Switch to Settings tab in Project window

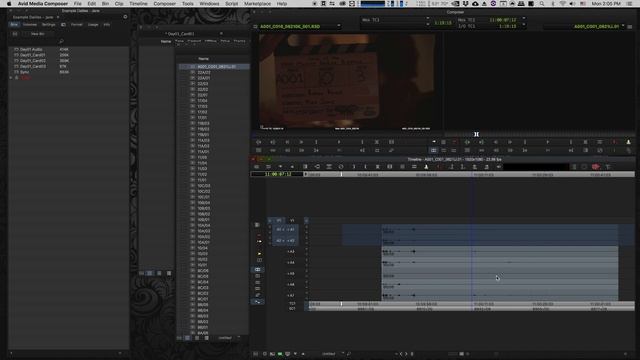pyautogui.click(x=48, y=24)
